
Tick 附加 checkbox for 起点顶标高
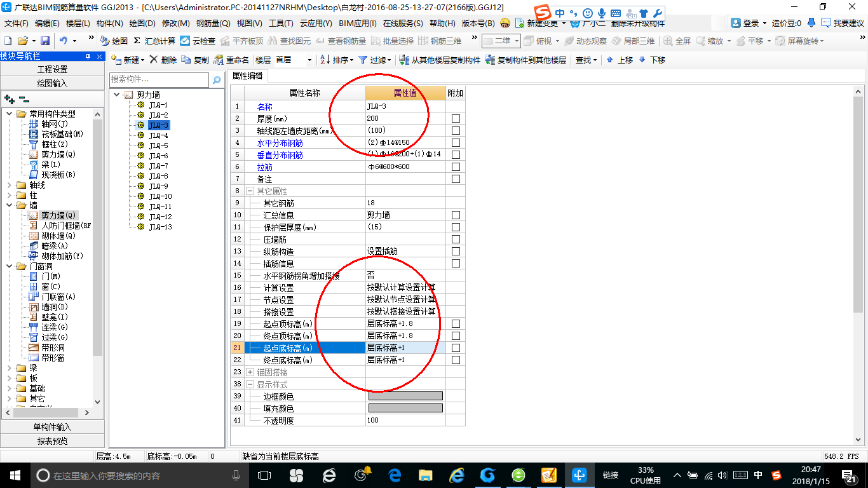[x=456, y=324]
